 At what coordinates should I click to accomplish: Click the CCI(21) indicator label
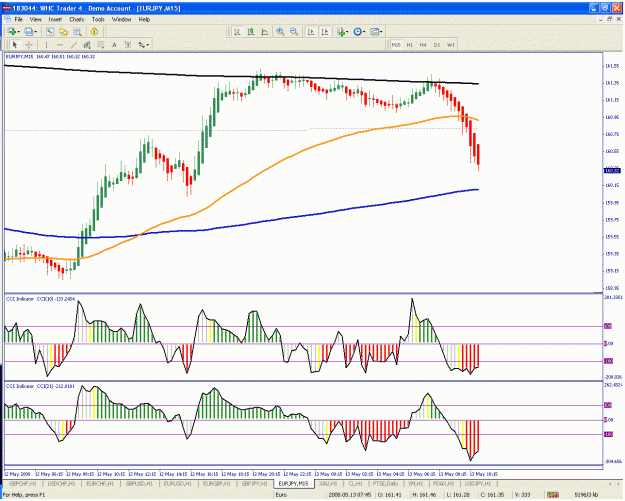coord(40,387)
